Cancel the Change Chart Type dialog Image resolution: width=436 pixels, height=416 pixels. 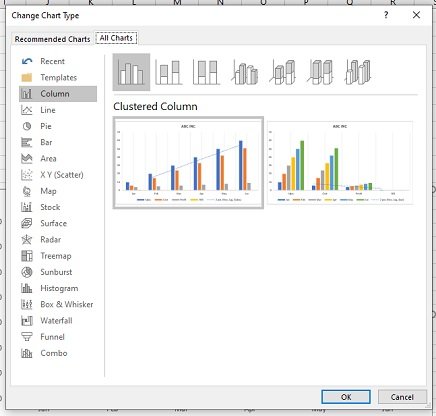click(x=402, y=397)
